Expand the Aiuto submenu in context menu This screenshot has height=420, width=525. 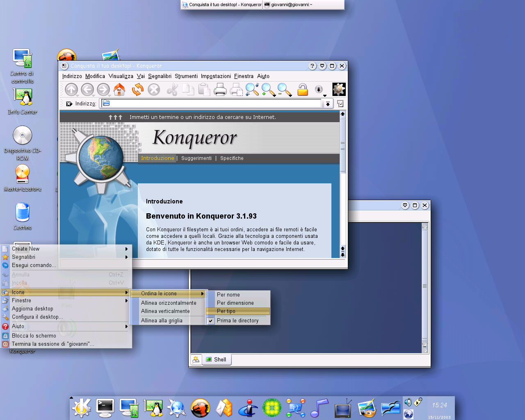point(66,326)
